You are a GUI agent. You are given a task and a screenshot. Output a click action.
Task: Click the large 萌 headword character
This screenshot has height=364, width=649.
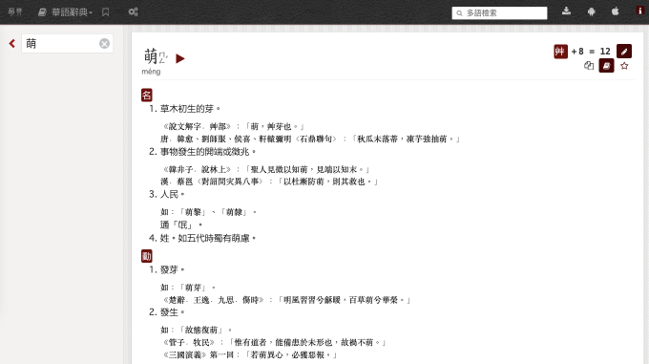(151, 56)
